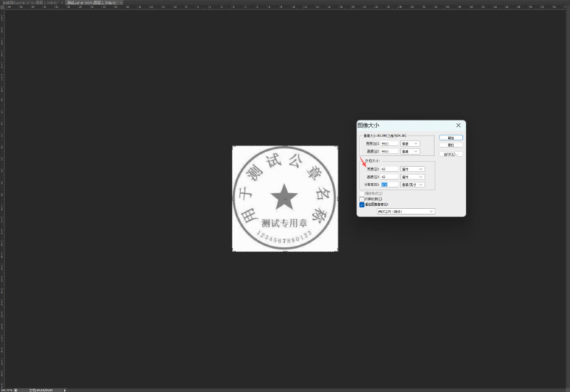
Task: Click the document width input field
Action: pos(389,169)
